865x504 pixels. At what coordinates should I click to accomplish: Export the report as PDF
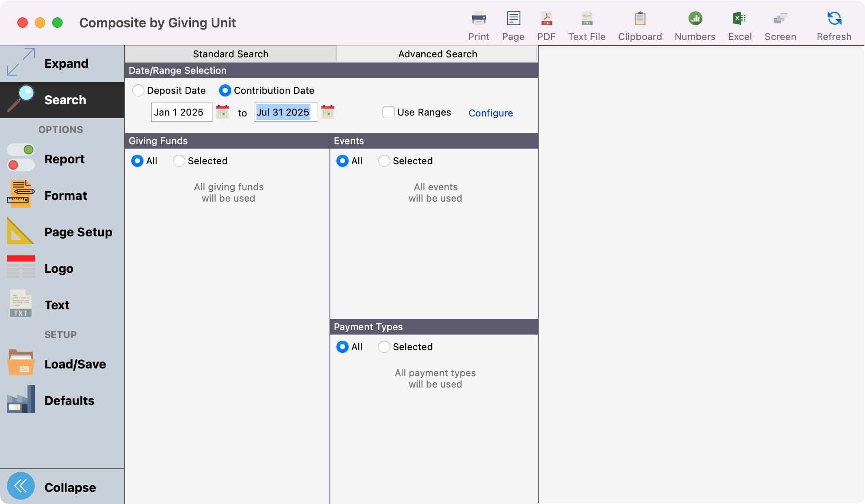click(546, 24)
